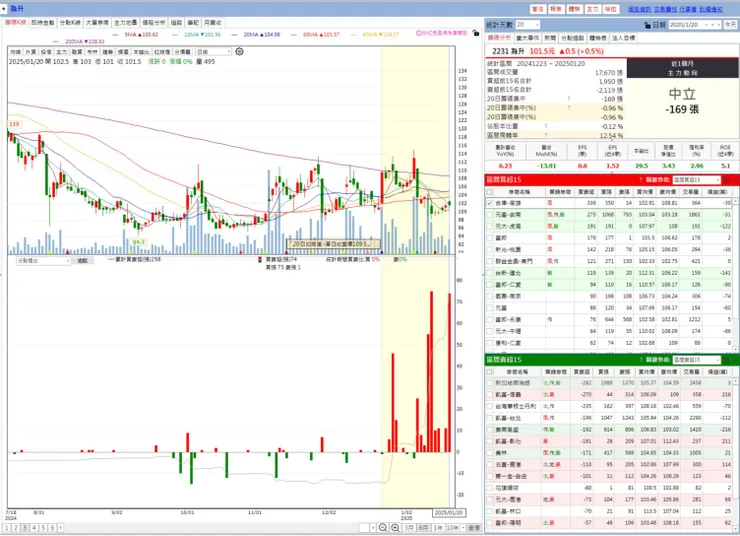
Task: Click the 今天 button
Action: [731, 25]
